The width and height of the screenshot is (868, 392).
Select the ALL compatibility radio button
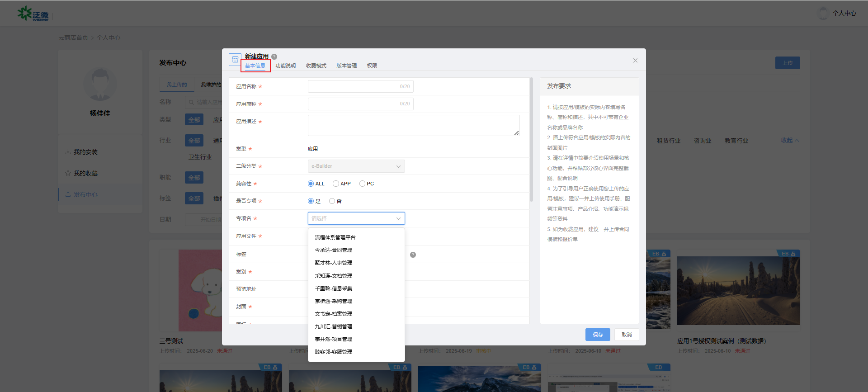tap(311, 184)
